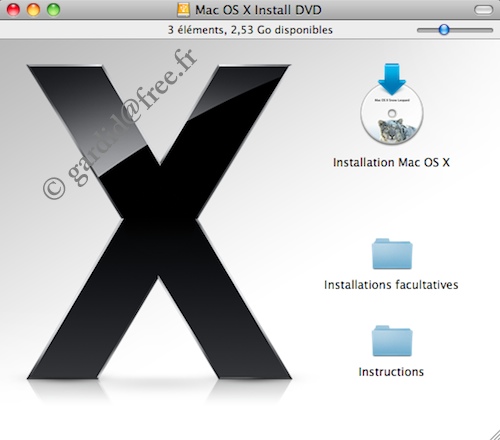Click the slider track right of knob
Viewport: 500px width, 440px height.
471,30
